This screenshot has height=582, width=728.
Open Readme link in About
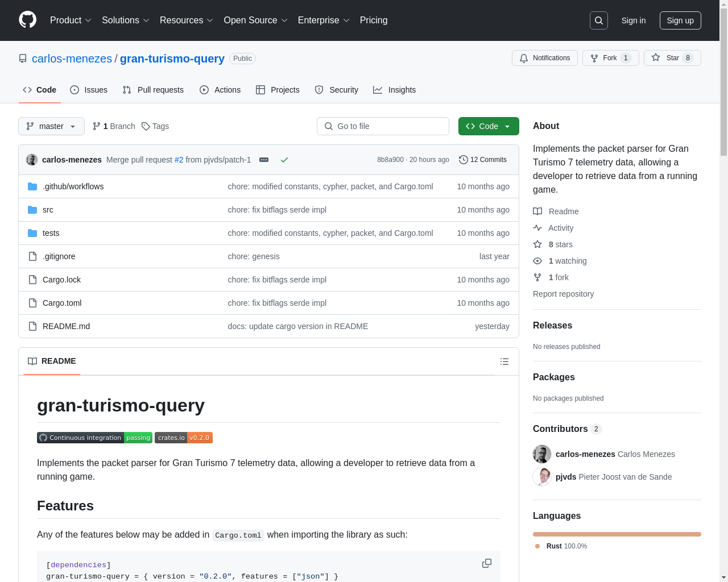(x=556, y=211)
